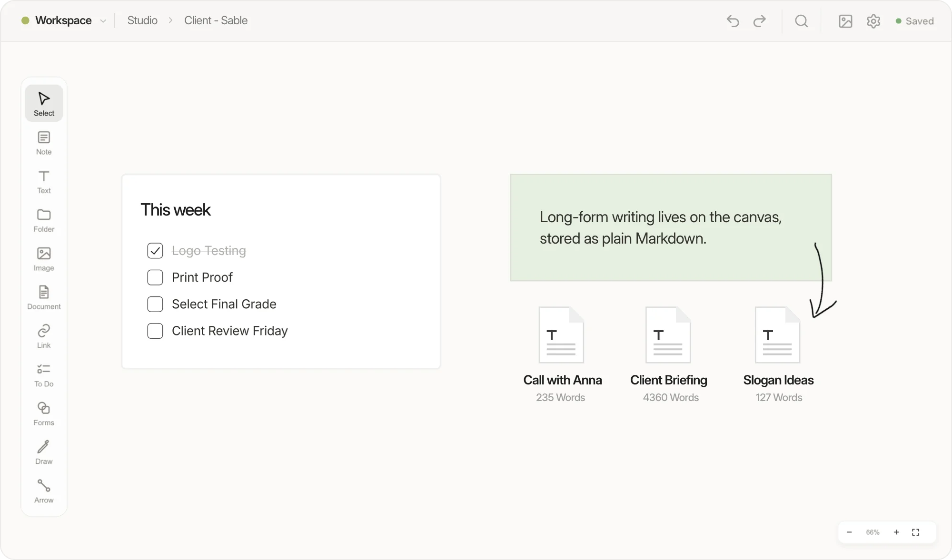Open settings gear

click(x=873, y=21)
